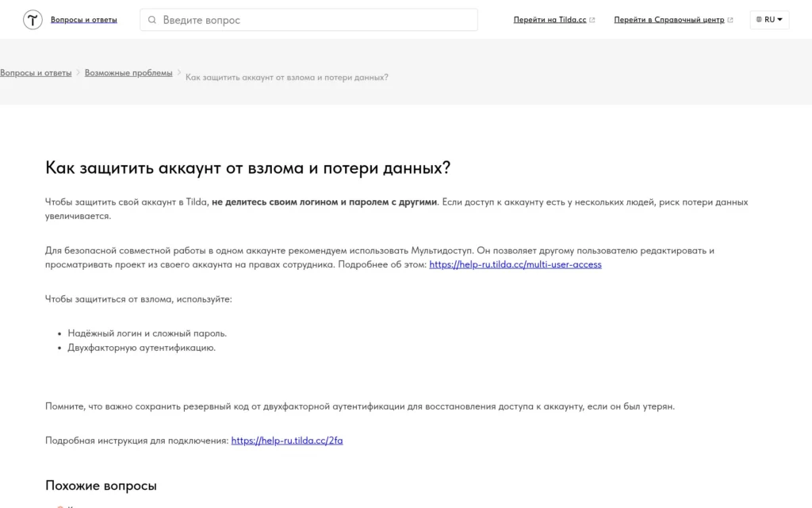812x508 pixels.
Task: Open the RU language dropdown
Action: [x=769, y=20]
